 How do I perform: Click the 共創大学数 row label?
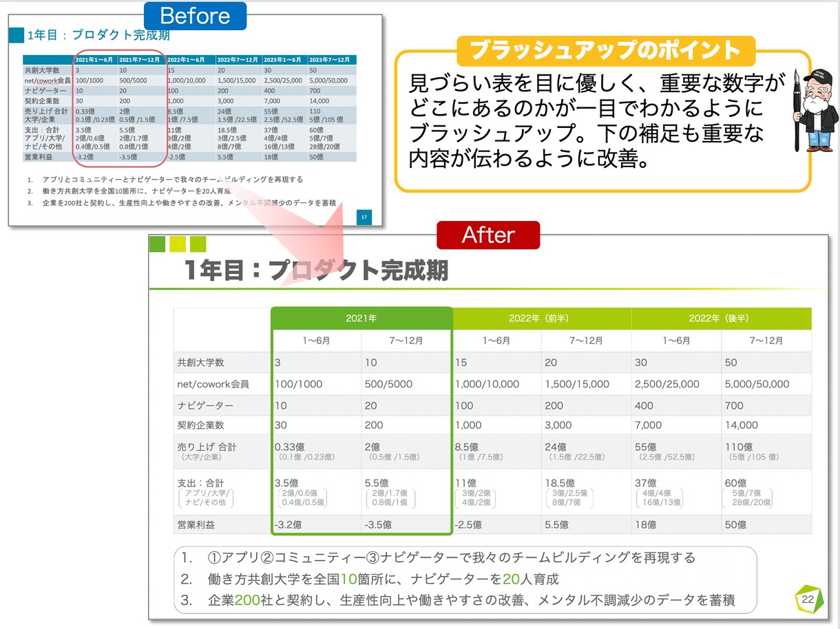click(200, 363)
